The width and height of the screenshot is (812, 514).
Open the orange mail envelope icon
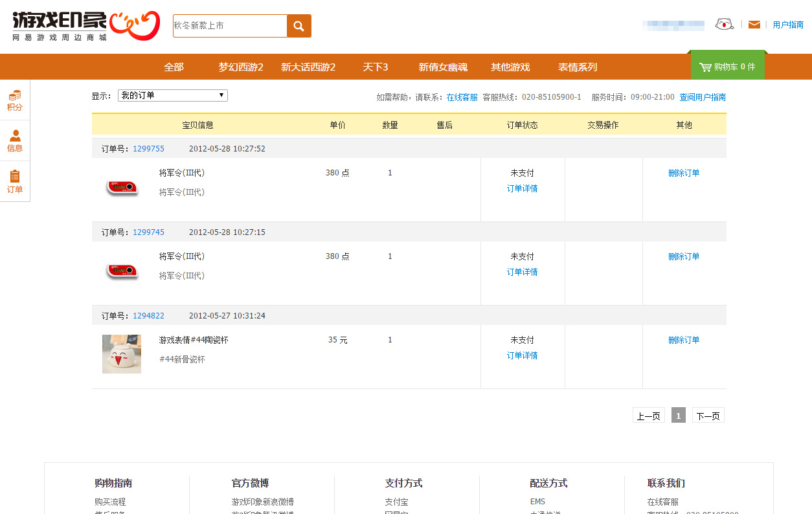754,25
